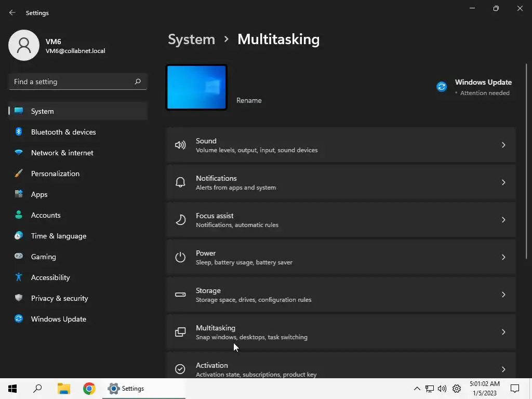Open taskbar Search magnifier
The image size is (532, 399).
[x=37, y=389]
